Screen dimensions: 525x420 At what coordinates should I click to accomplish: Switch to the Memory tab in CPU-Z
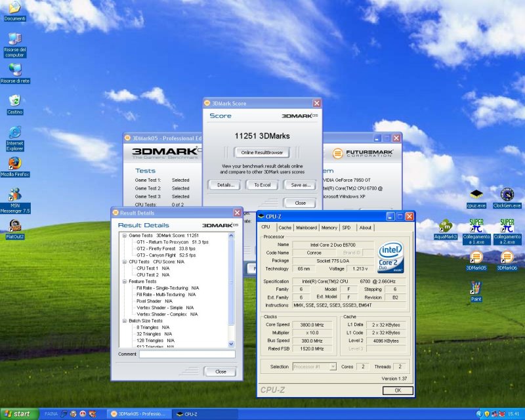[x=329, y=228]
